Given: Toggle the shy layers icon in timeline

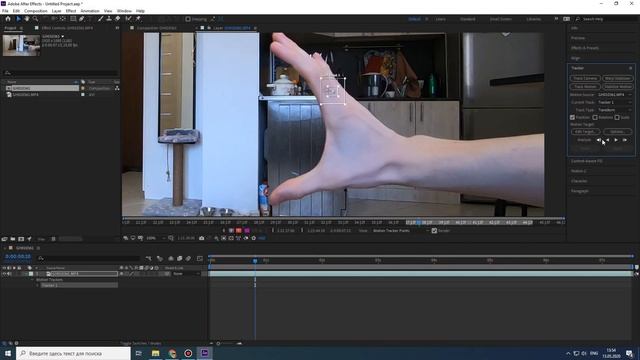Looking at the screenshot, I should [171, 258].
